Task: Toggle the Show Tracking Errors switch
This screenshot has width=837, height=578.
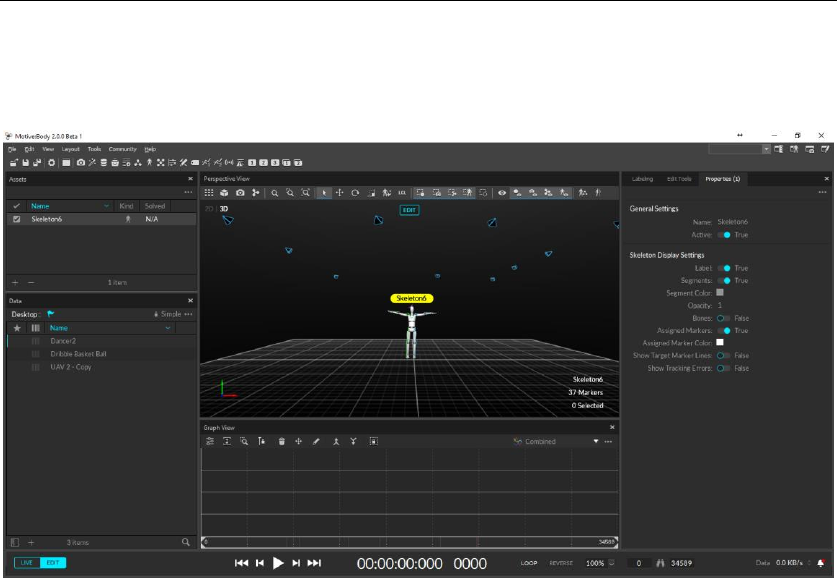Action: 721,368
